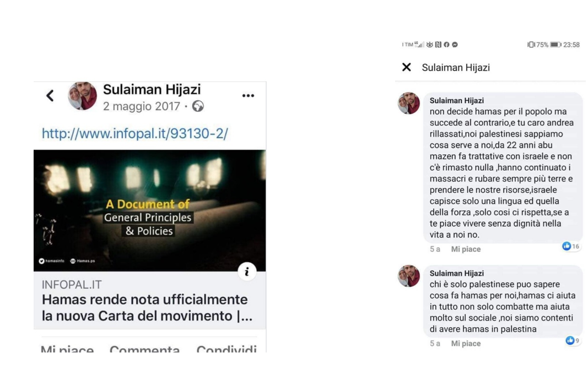Tap 'Mi piace' below the post
This screenshot has height=380, width=588.
coord(67,349)
